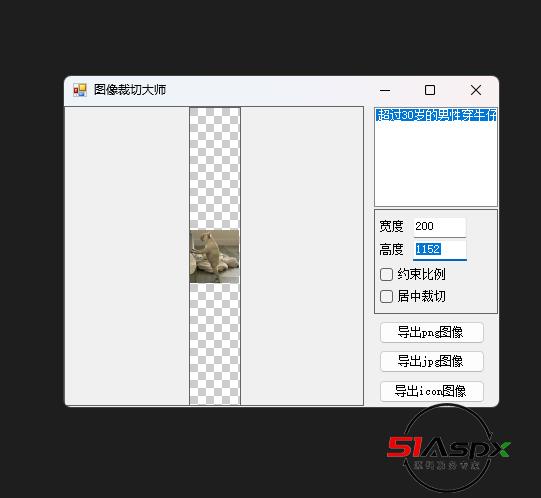Click the 图像裁切大师 title text
The width and height of the screenshot is (541, 498).
coord(130,90)
